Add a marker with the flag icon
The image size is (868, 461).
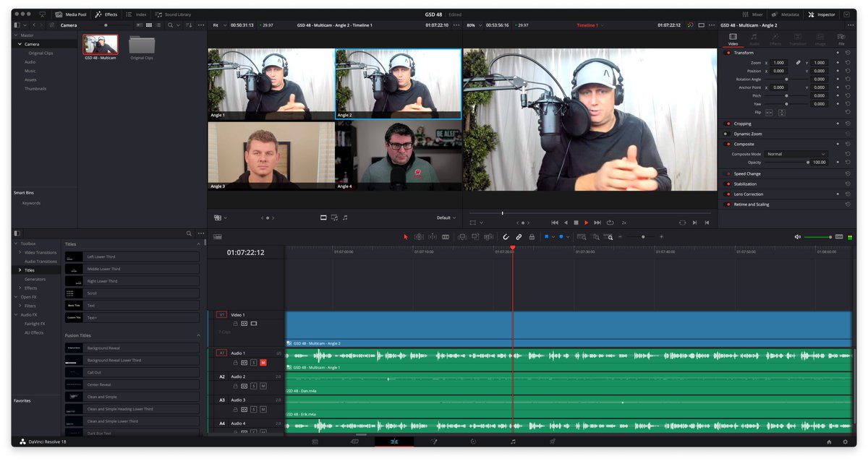[x=547, y=237]
